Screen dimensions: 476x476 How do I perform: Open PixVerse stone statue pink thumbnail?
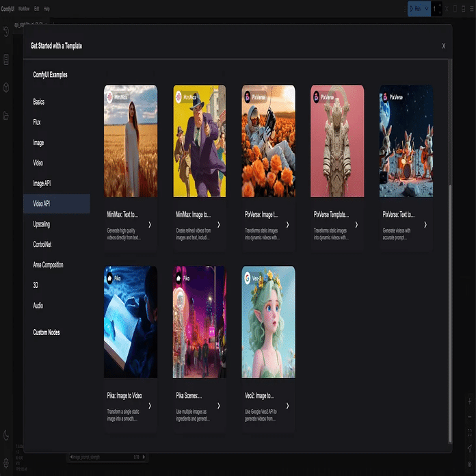coord(337,141)
